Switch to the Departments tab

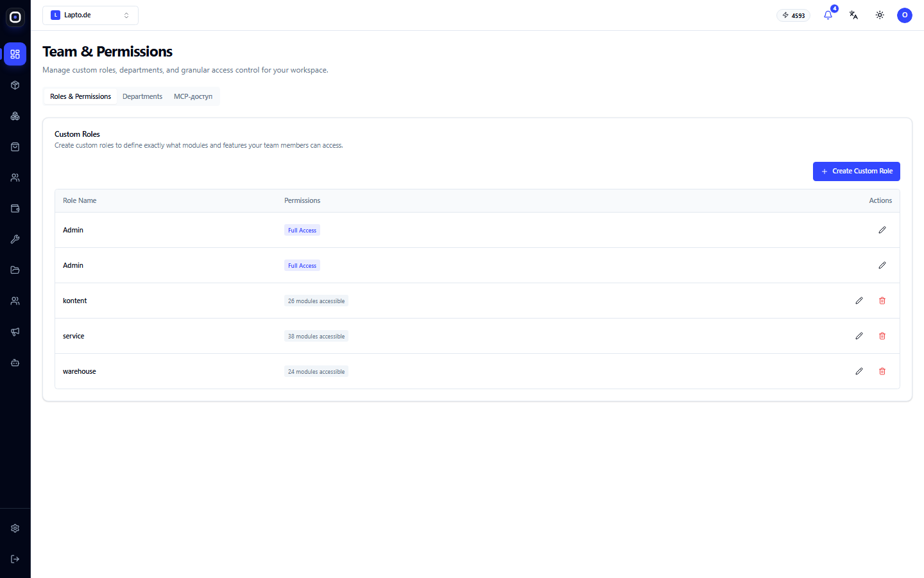(142, 96)
